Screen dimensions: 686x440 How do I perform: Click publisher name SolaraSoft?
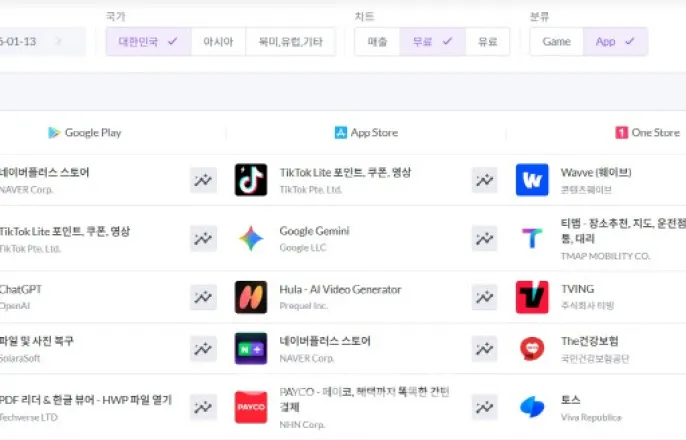point(20,358)
